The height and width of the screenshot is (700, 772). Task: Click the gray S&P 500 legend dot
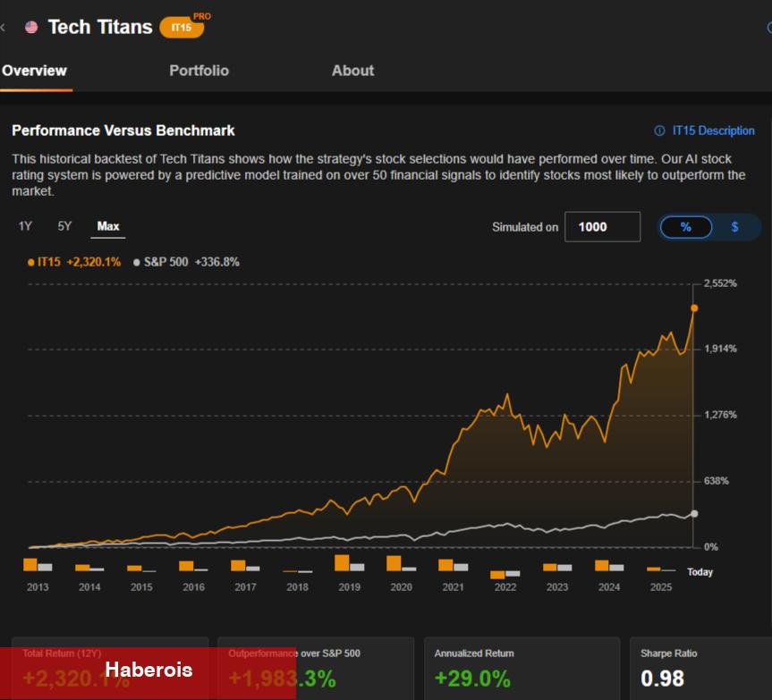pyautogui.click(x=136, y=262)
